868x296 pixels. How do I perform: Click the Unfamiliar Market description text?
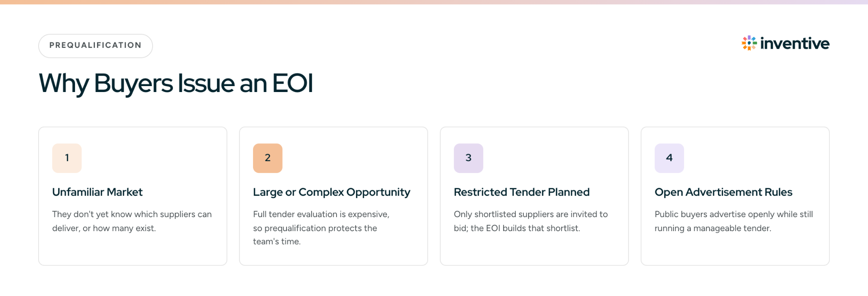click(x=132, y=221)
